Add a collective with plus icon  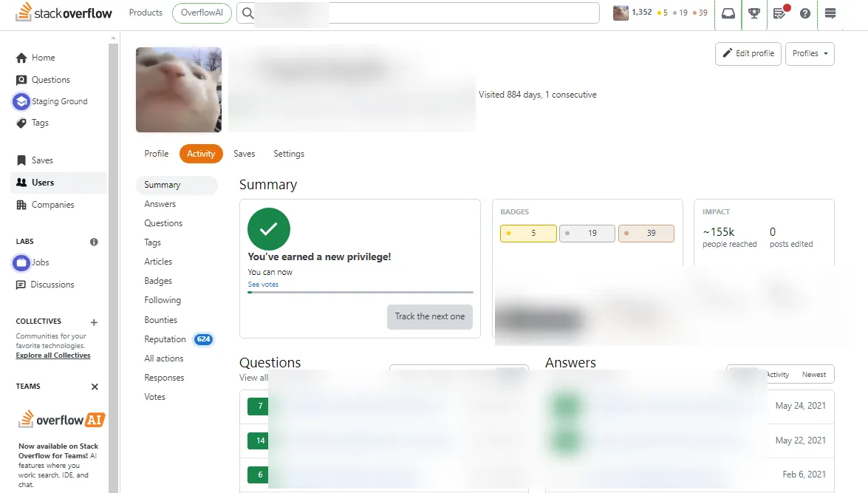pos(94,322)
